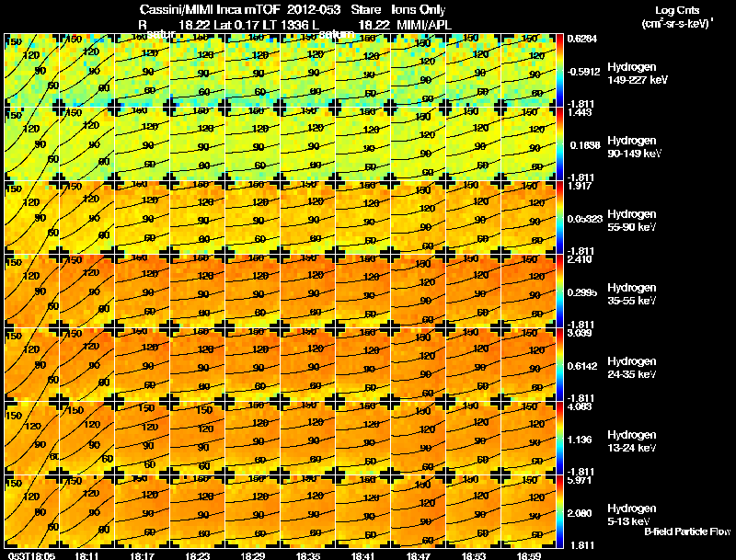The image size is (736, 560).
Task: Click the '18:29' time axis label
Action: [252, 555]
